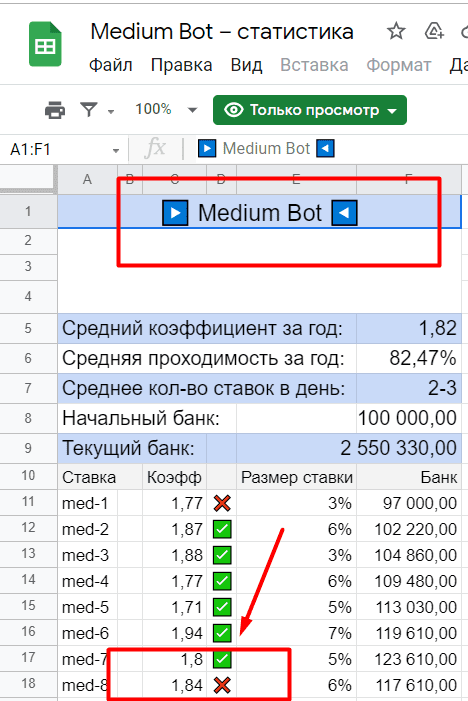Click cell med-5
468x701 pixels.
click(x=88, y=607)
